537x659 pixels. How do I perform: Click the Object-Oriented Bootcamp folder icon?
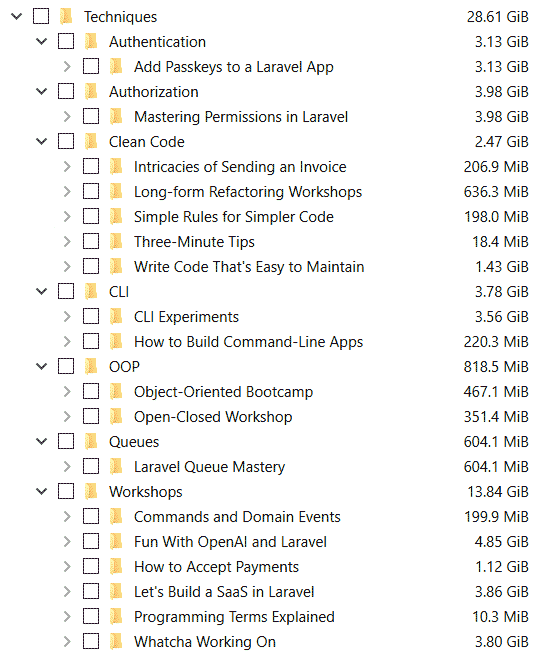click(x=116, y=392)
